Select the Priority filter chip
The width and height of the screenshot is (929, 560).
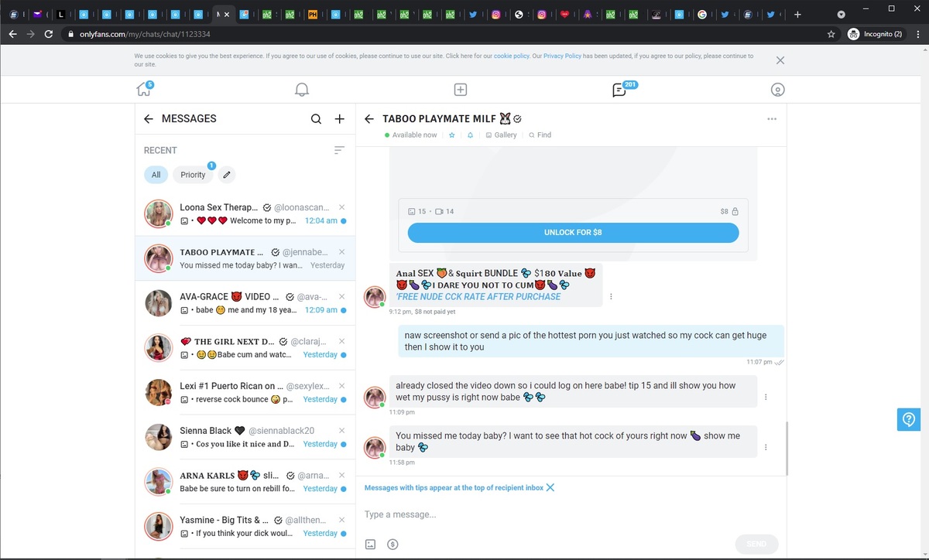coord(193,175)
